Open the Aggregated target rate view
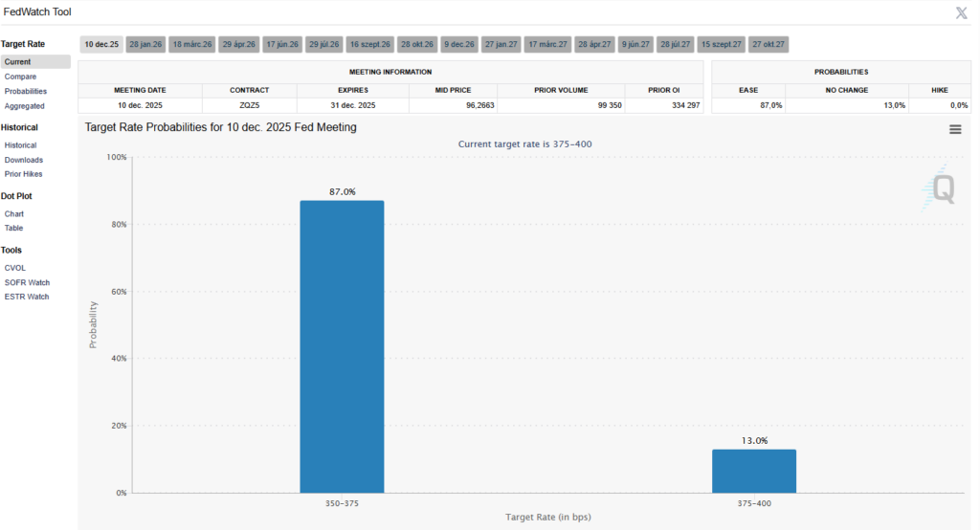 click(x=25, y=106)
